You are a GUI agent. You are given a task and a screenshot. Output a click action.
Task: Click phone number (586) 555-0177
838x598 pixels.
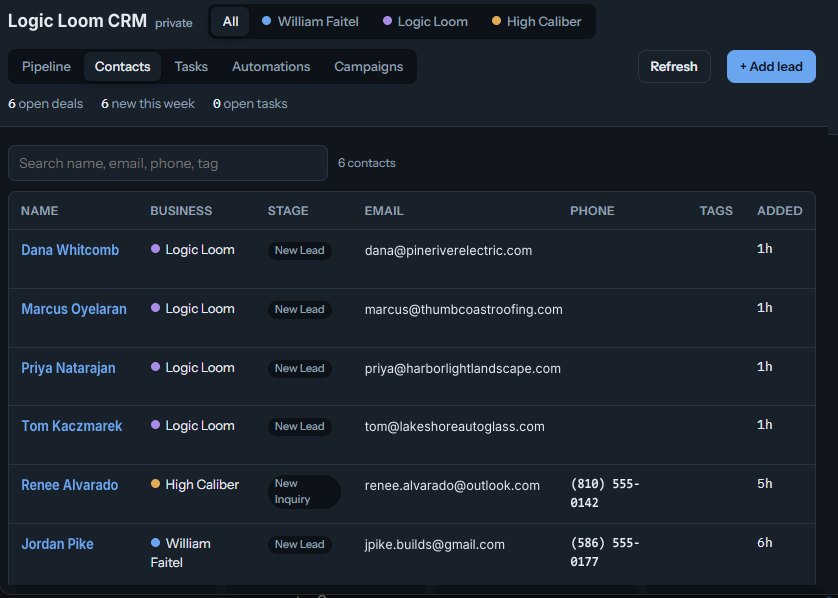pos(605,552)
